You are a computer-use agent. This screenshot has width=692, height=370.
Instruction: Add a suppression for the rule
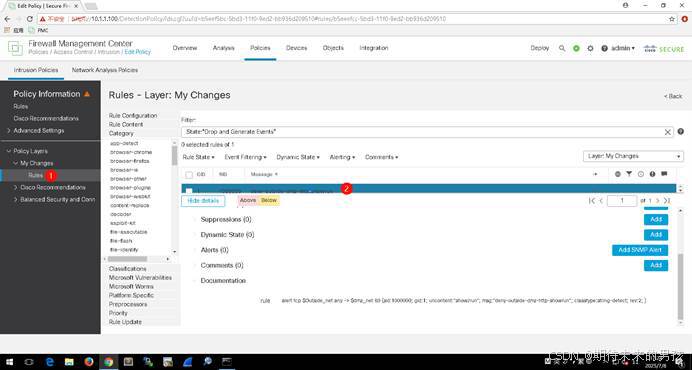[656, 219]
